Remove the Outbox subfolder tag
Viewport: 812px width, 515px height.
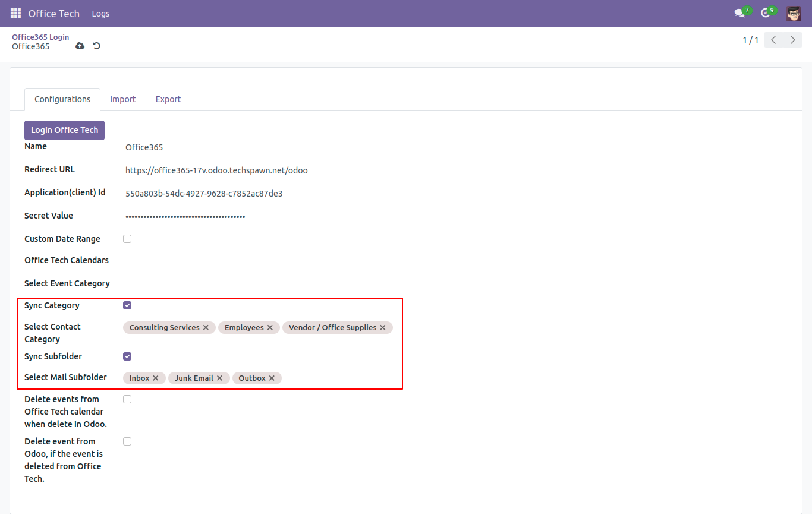coord(272,378)
